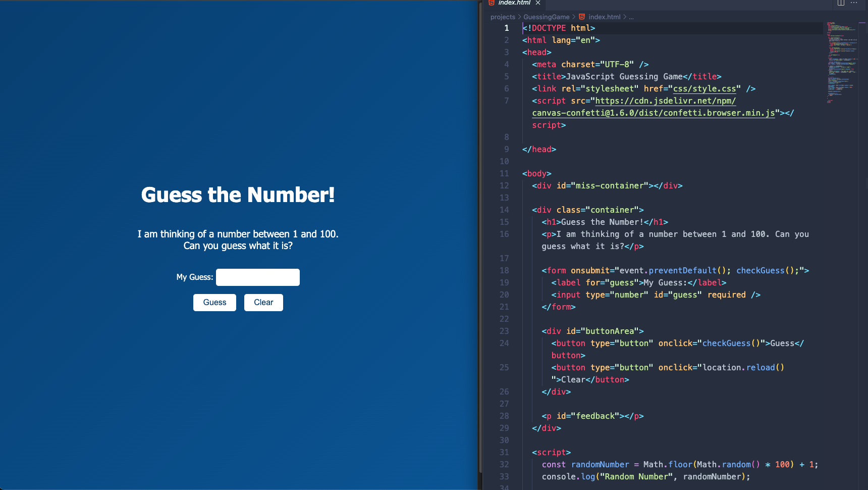The width and height of the screenshot is (868, 490).
Task: Click the DOCTYPE declaration on line 1
Action: (559, 28)
